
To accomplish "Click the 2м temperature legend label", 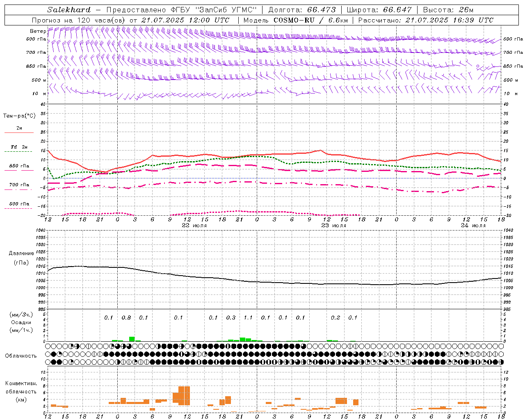I will [x=19, y=128].
